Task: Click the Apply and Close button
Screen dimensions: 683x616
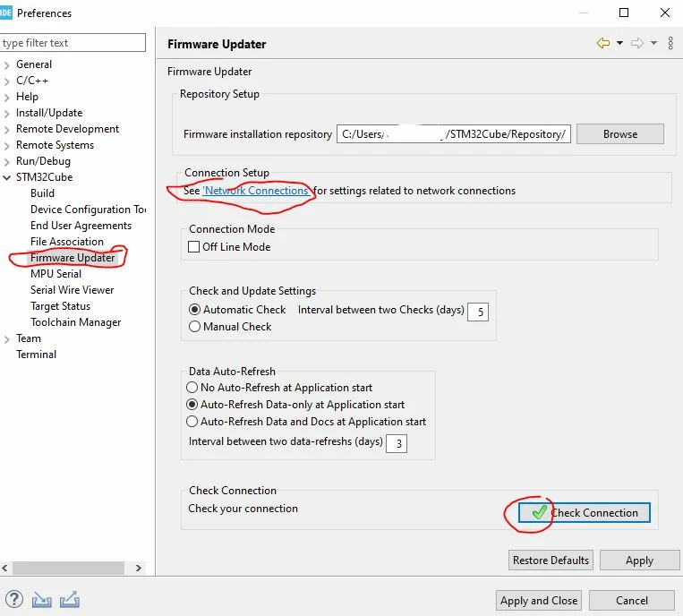Action: point(538,601)
